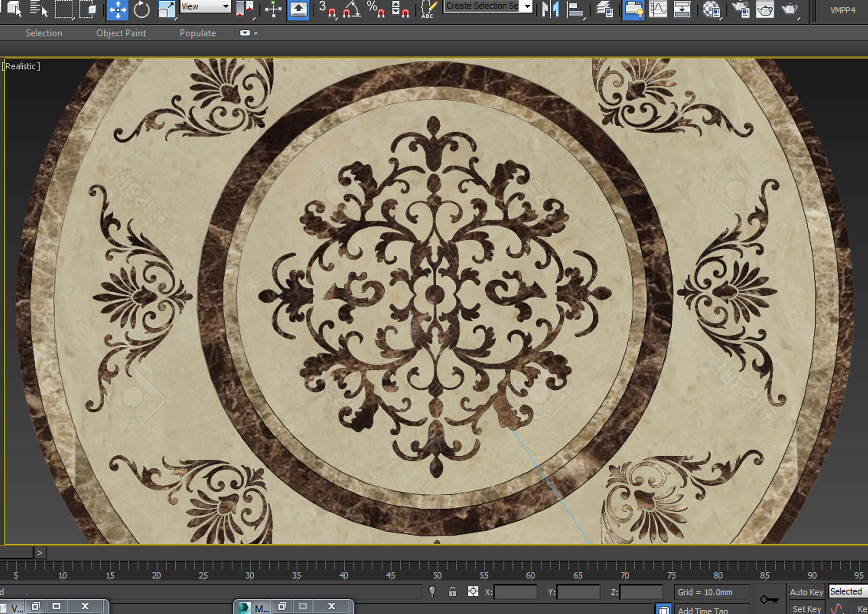Activate the Select and Move tool
The width and height of the screenshot is (868, 614).
[118, 10]
